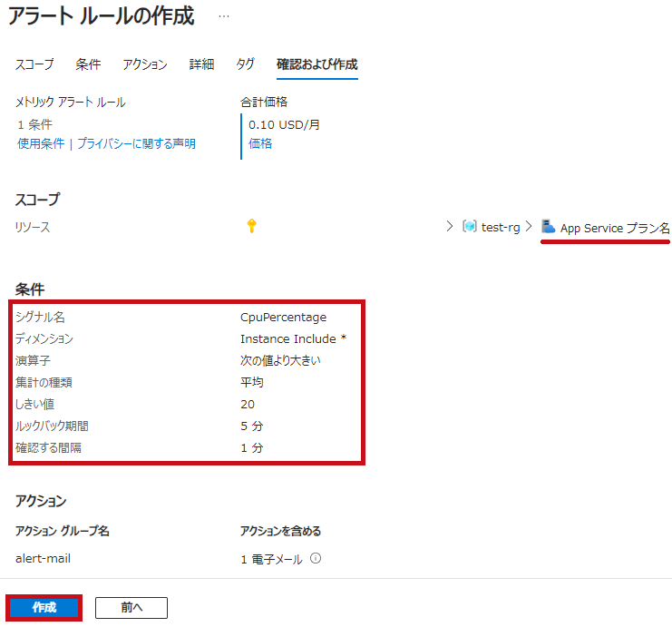Click the アクションを含める column header
This screenshot has height=627, width=672.
281,531
